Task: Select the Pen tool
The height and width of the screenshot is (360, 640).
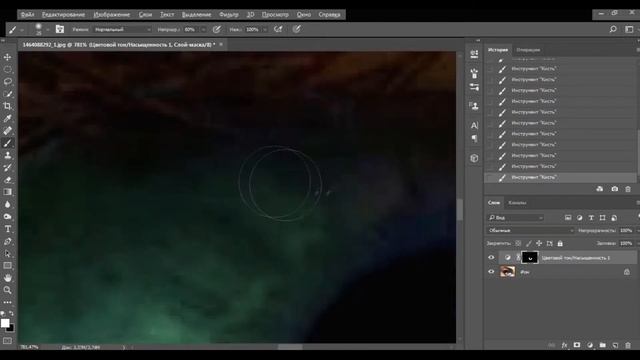Action: pyautogui.click(x=7, y=241)
